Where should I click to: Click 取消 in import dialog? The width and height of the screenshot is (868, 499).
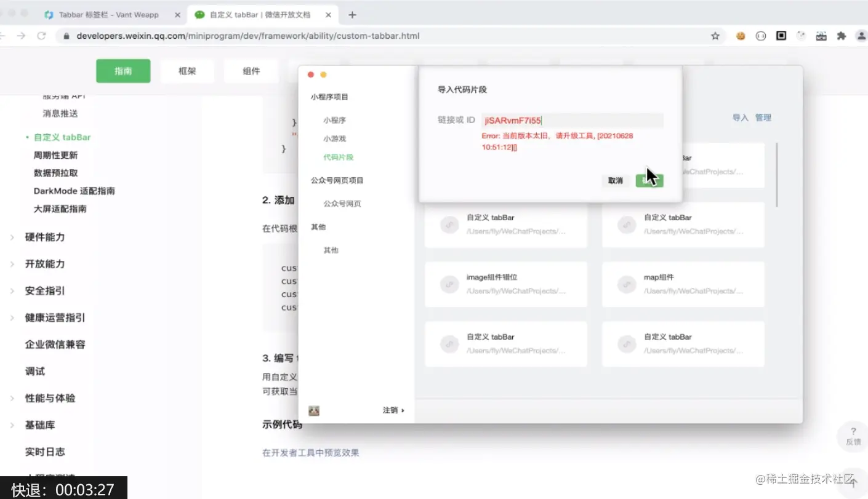(x=615, y=180)
